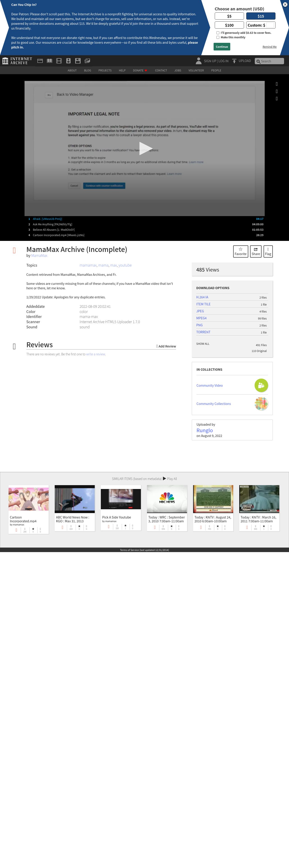
Task: Open the VOLUNTEER menu item
Action: (x=196, y=71)
